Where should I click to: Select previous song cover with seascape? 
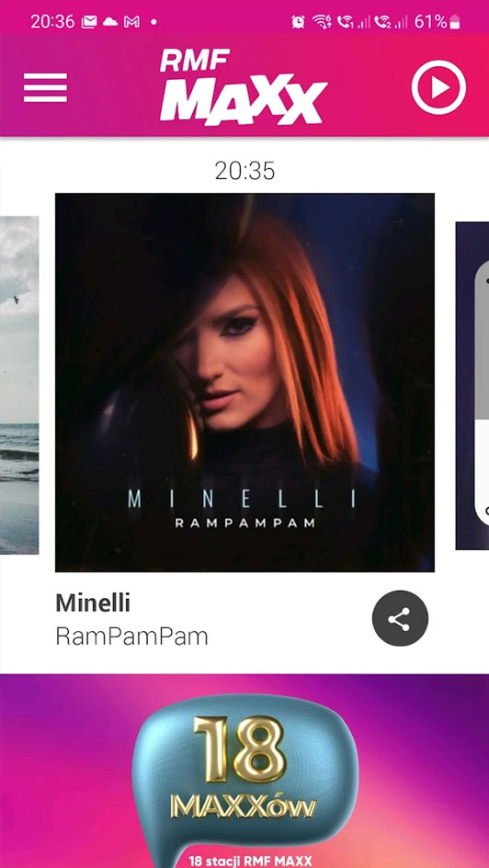tap(19, 385)
